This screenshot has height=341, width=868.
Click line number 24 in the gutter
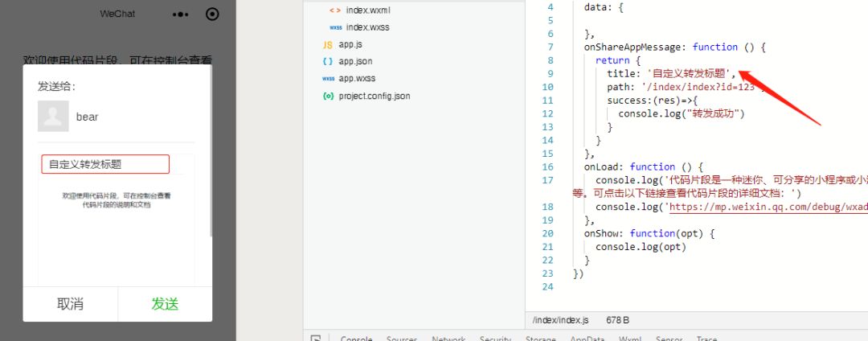click(x=547, y=287)
